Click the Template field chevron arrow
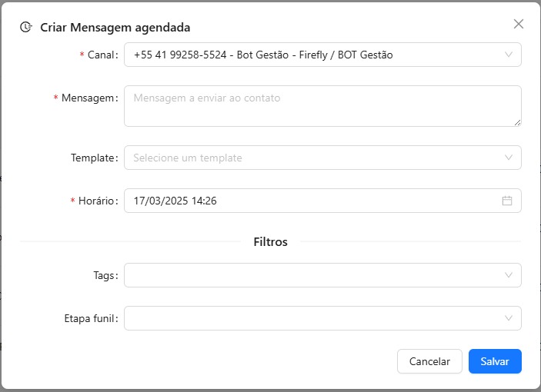This screenshot has width=541, height=392. pyautogui.click(x=508, y=158)
